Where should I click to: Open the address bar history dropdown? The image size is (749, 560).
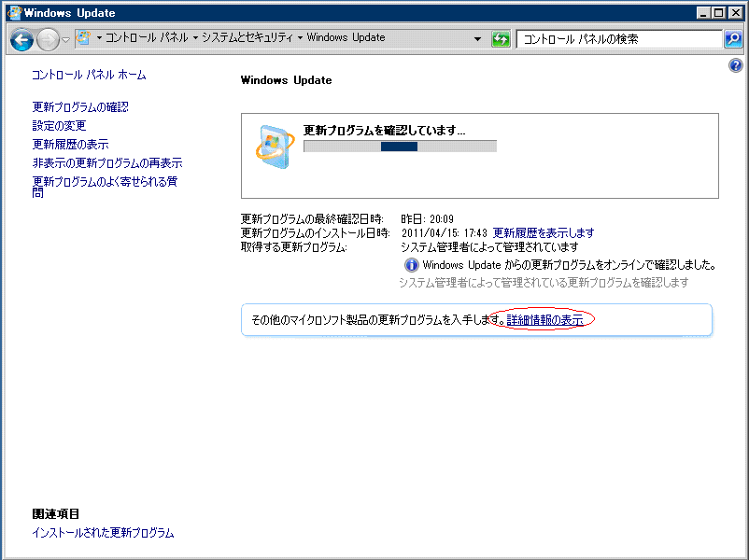pos(477,38)
